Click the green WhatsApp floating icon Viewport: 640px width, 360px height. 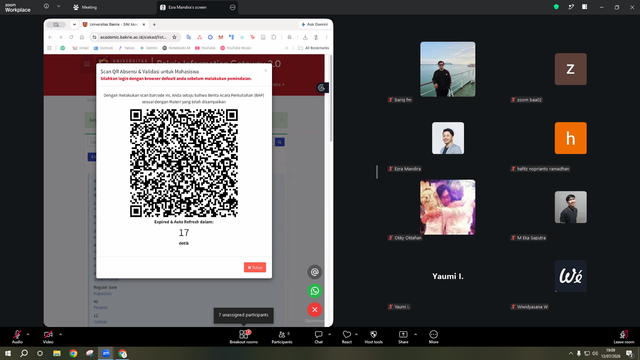click(315, 291)
